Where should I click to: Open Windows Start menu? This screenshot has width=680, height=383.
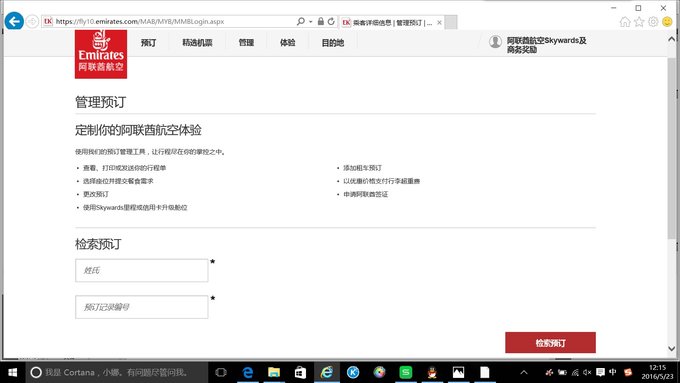[13, 372]
